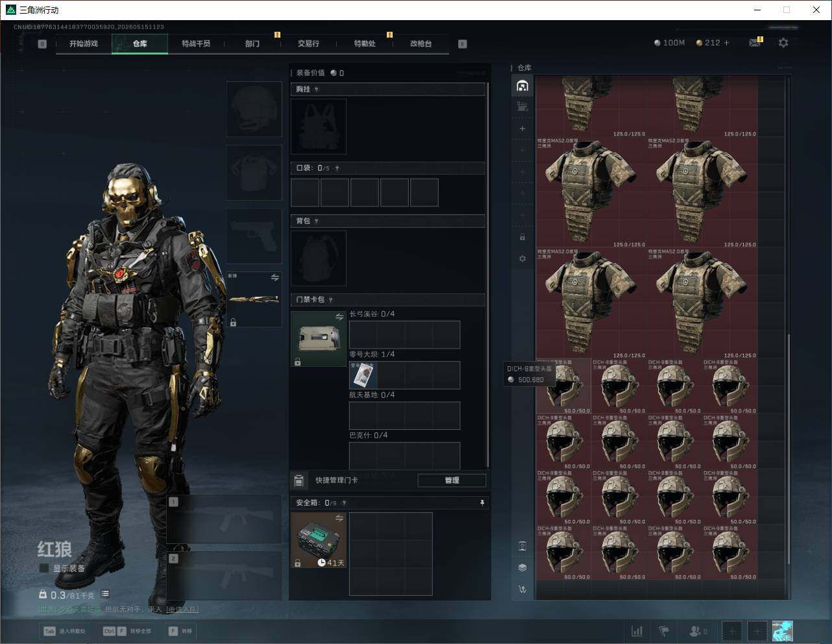Open the 开始游戏 tab
The image size is (832, 644).
84,43
